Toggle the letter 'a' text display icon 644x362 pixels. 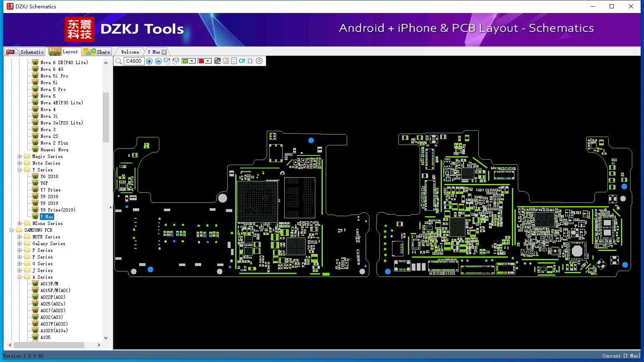226,61
